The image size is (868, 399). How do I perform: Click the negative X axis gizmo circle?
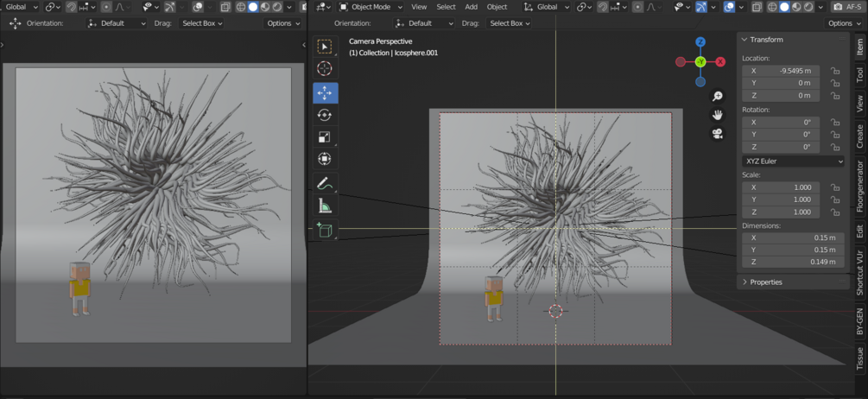pos(681,62)
